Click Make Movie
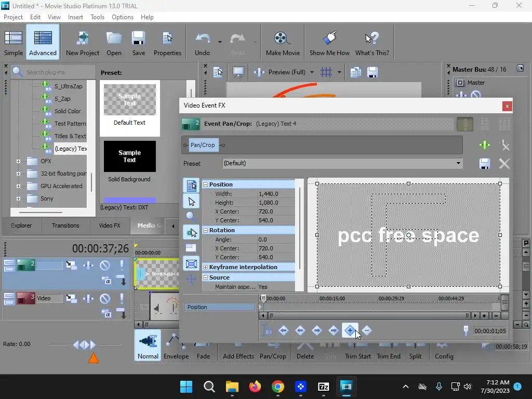The image size is (532, 399). (x=283, y=43)
